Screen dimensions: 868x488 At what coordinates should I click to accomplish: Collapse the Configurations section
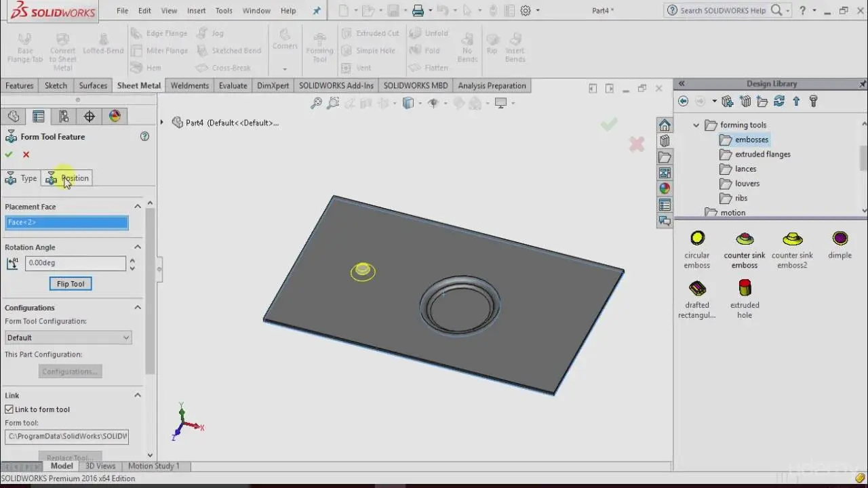click(138, 308)
